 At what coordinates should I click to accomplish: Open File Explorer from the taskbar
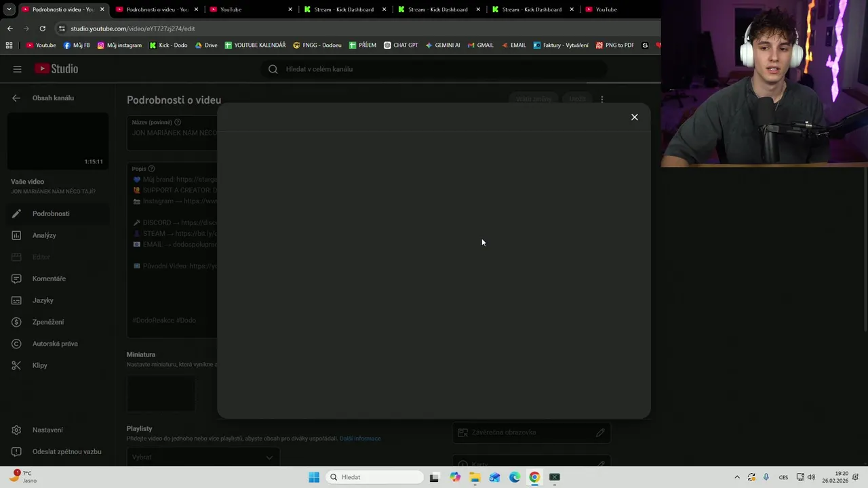(475, 477)
